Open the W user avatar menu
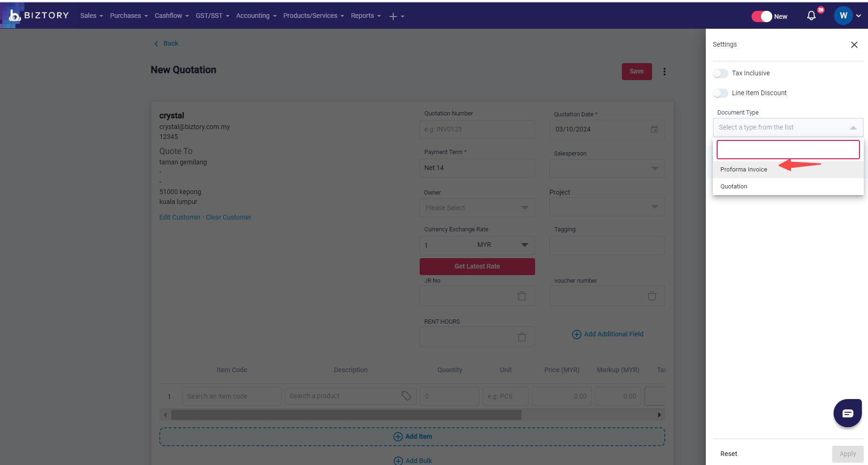This screenshot has width=868, height=465. (x=843, y=16)
